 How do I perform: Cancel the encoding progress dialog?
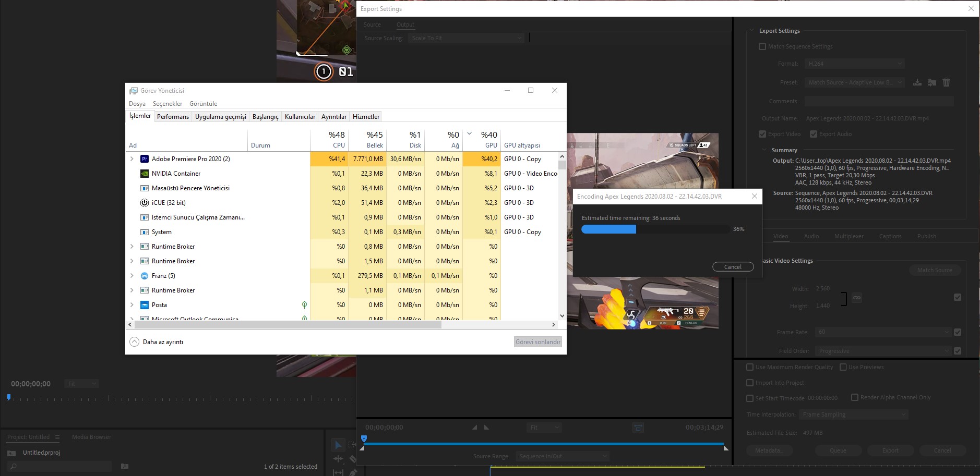coord(733,267)
